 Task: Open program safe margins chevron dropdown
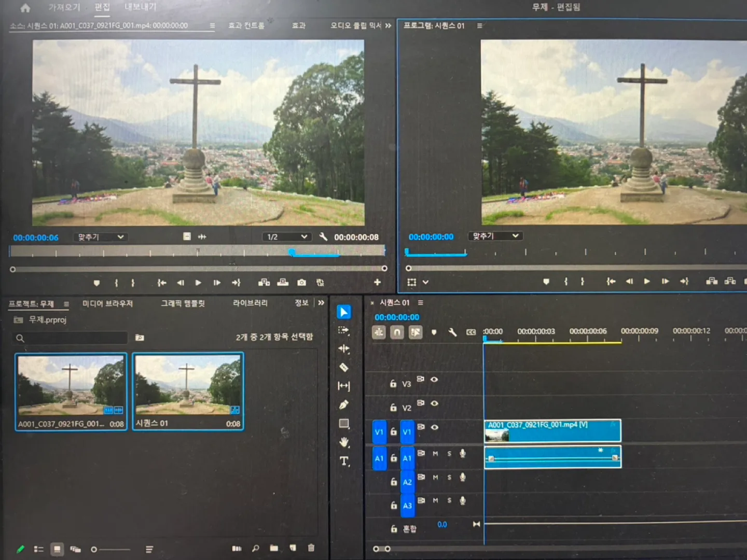pos(425,282)
